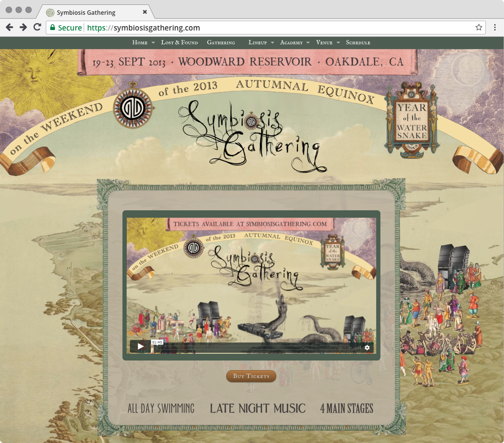Open video settings gear icon
504x443 pixels.
coord(367,348)
